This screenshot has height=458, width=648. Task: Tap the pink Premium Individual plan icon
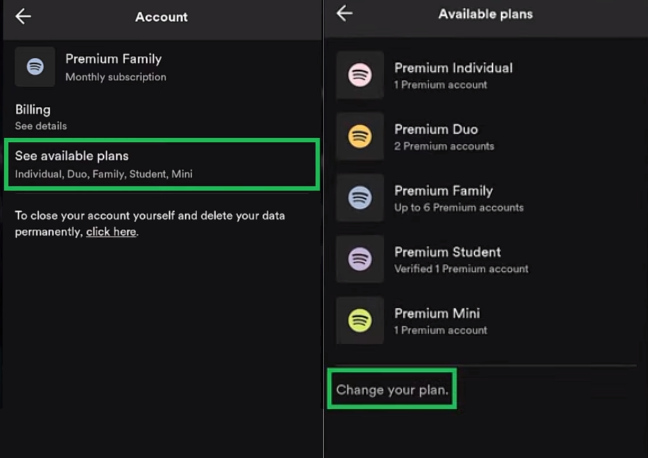tap(360, 75)
